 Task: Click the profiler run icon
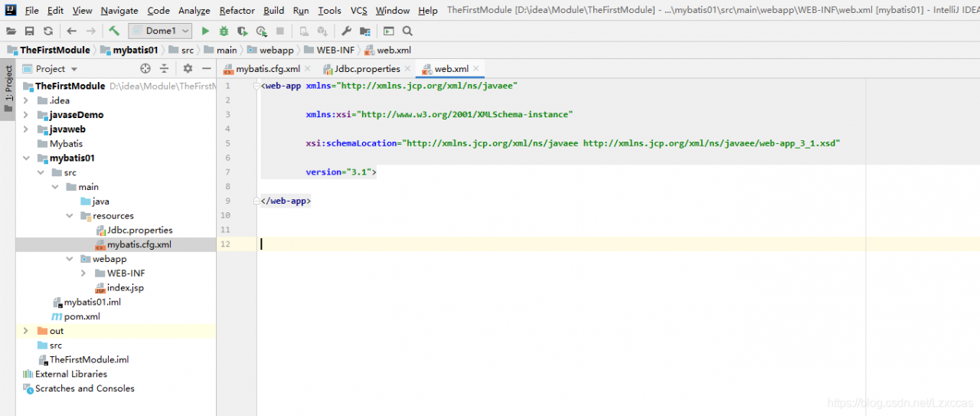pyautogui.click(x=262, y=31)
